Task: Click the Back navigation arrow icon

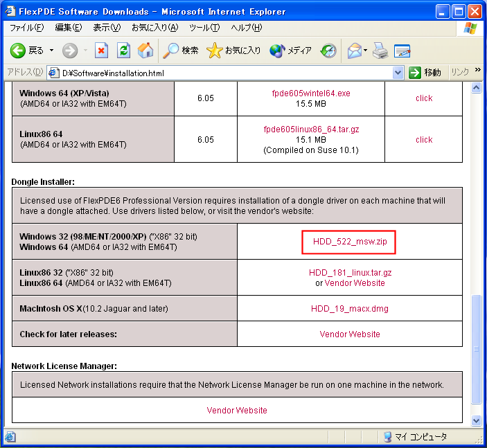Action: (x=18, y=51)
